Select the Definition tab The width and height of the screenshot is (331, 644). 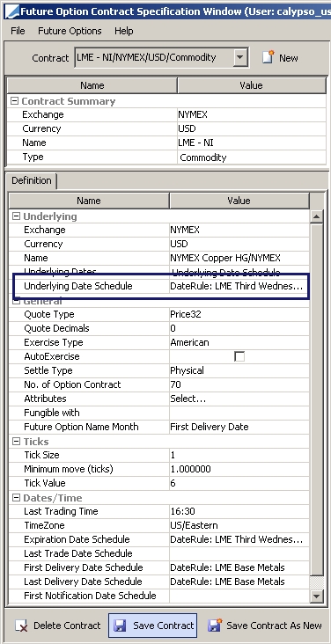coord(31,180)
